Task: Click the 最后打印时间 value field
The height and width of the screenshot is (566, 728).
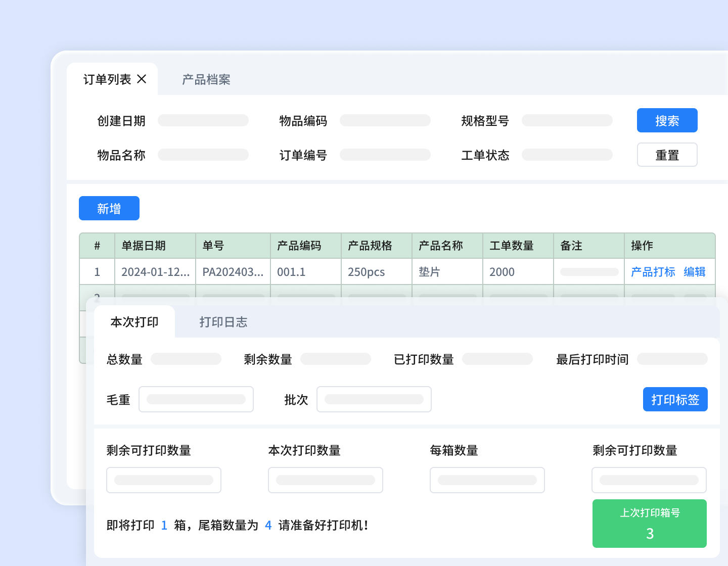Action: click(x=672, y=359)
